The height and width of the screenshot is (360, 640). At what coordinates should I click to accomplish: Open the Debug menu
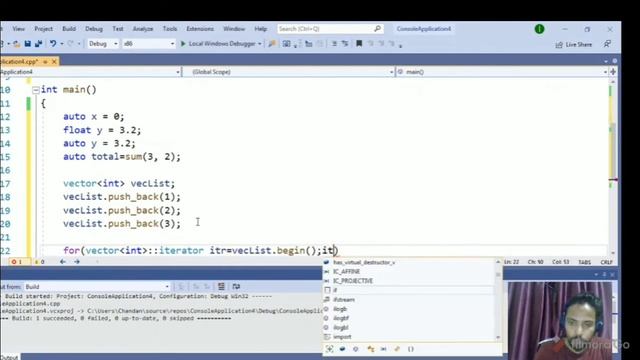94,29
